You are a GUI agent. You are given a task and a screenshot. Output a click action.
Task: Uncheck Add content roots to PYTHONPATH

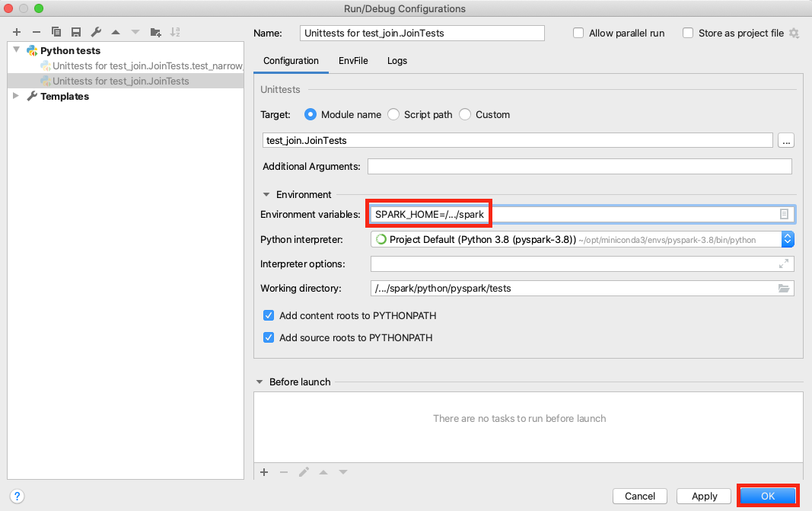coord(269,315)
